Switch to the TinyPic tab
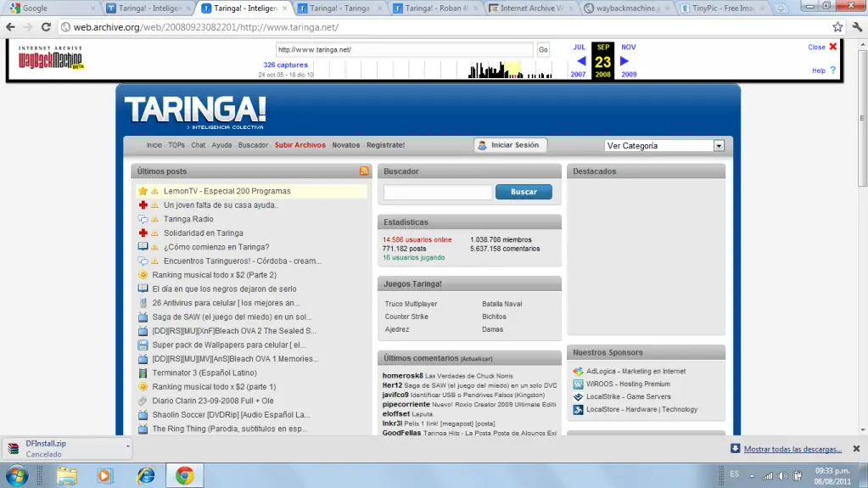 click(x=721, y=8)
